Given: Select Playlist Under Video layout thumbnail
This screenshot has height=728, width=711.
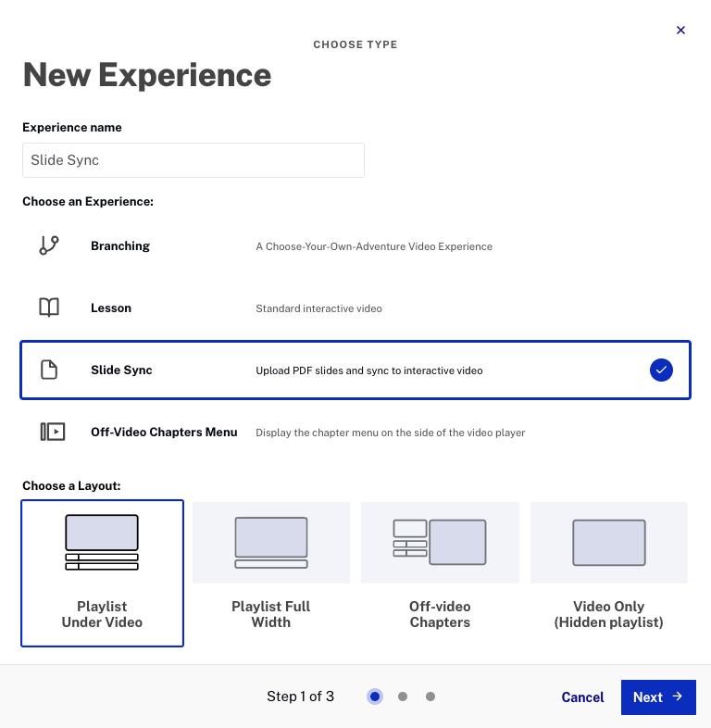Looking at the screenshot, I should [102, 542].
